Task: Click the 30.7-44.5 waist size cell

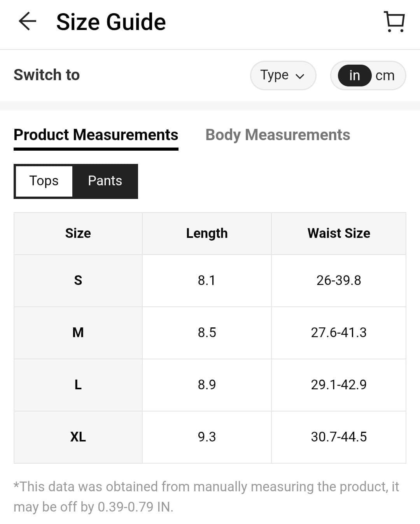Action: point(339,437)
